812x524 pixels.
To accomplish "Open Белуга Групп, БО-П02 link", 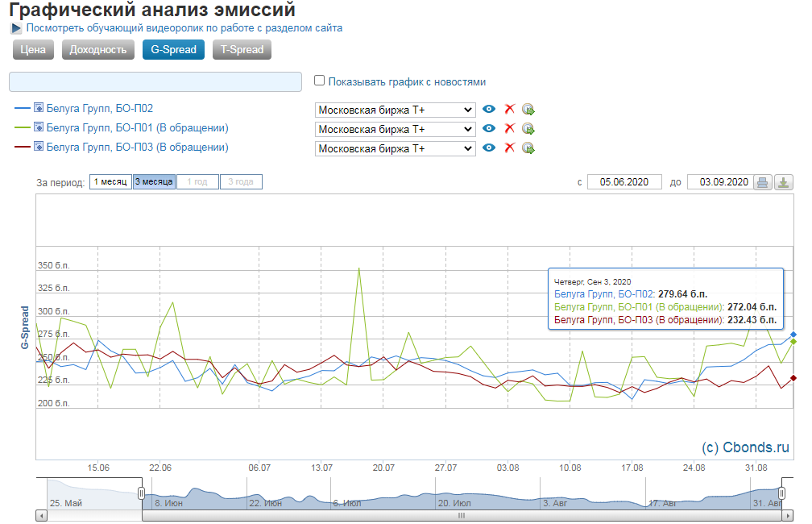I will (100, 108).
